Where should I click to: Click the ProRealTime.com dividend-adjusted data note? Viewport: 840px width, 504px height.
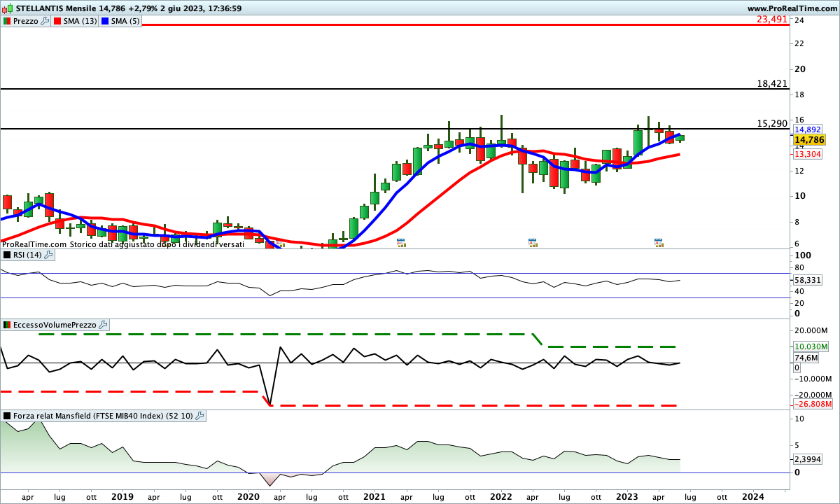coord(123,244)
